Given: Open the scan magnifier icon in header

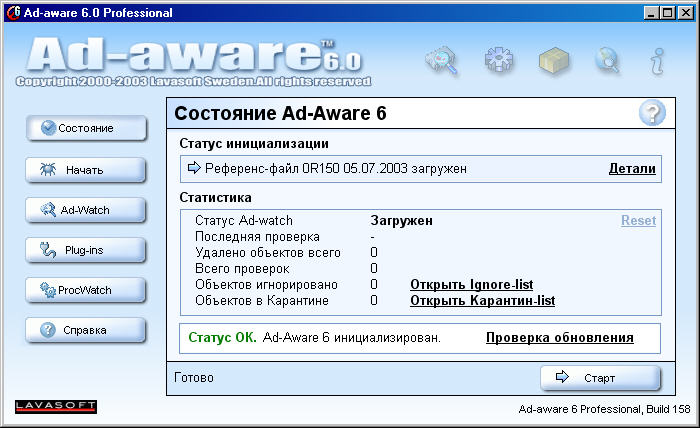Looking at the screenshot, I should click(x=442, y=60).
